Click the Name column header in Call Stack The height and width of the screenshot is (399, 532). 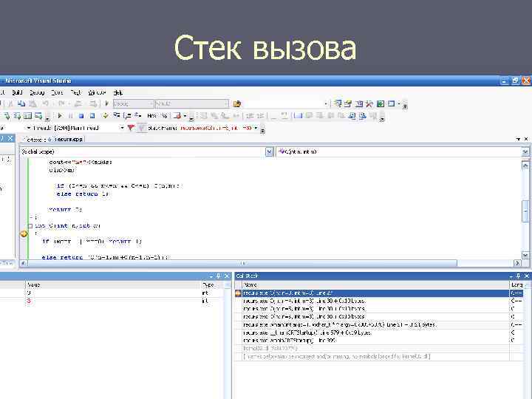(375, 285)
